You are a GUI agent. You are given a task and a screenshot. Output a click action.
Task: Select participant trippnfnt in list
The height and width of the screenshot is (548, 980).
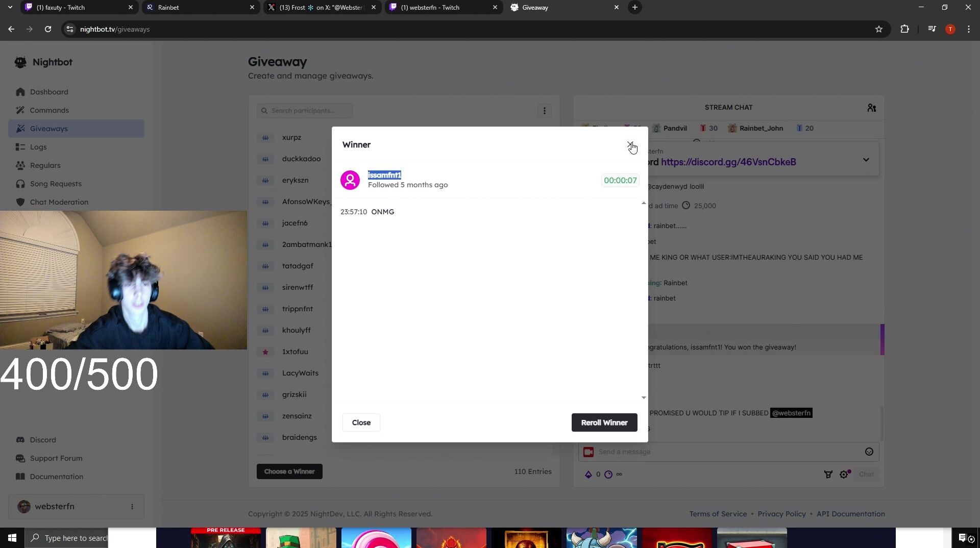click(x=298, y=309)
